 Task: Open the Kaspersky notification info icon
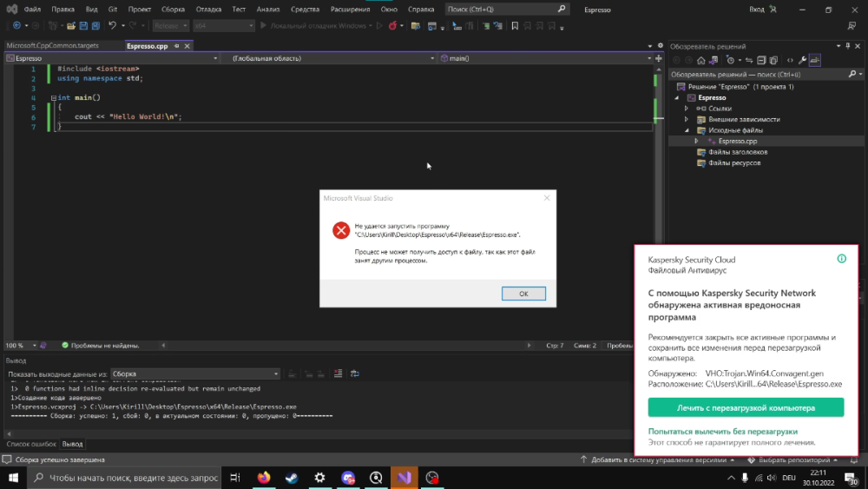pyautogui.click(x=841, y=259)
